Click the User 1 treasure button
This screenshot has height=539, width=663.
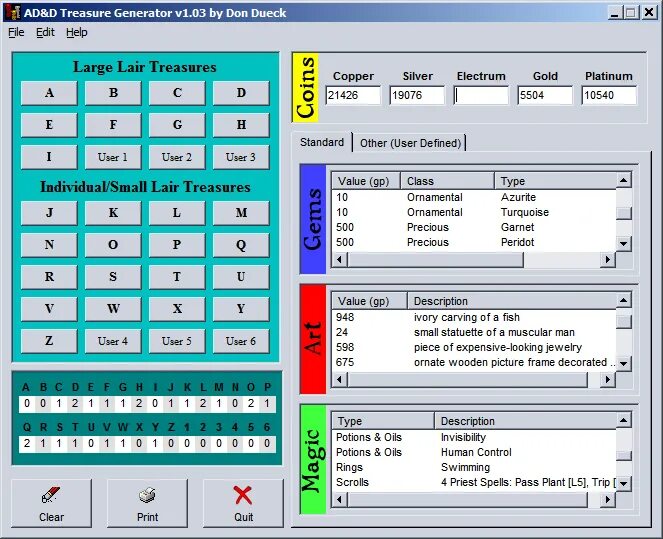(x=113, y=157)
